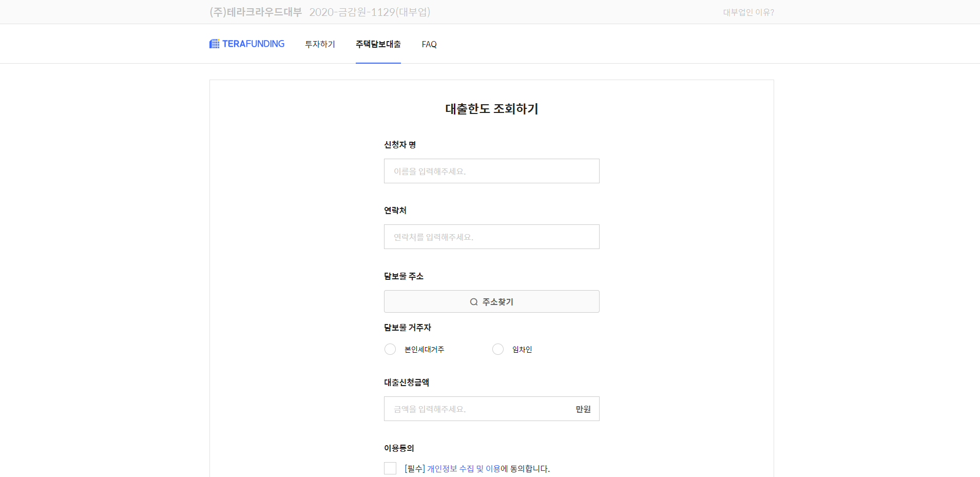The height and width of the screenshot is (477, 980).
Task: Click the 만원 unit text
Action: click(x=583, y=409)
